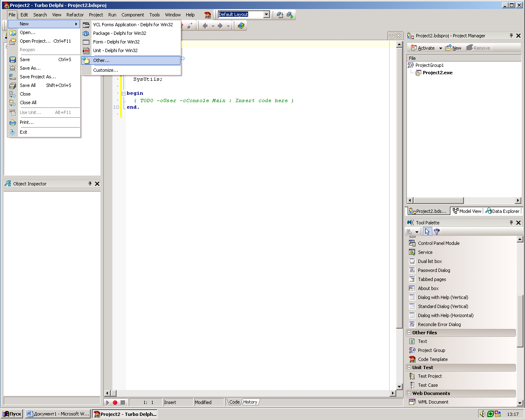Image resolution: width=525 pixels, height=420 pixels.
Task: Click the Tool Palette filter funnel icon
Action: [436, 232]
